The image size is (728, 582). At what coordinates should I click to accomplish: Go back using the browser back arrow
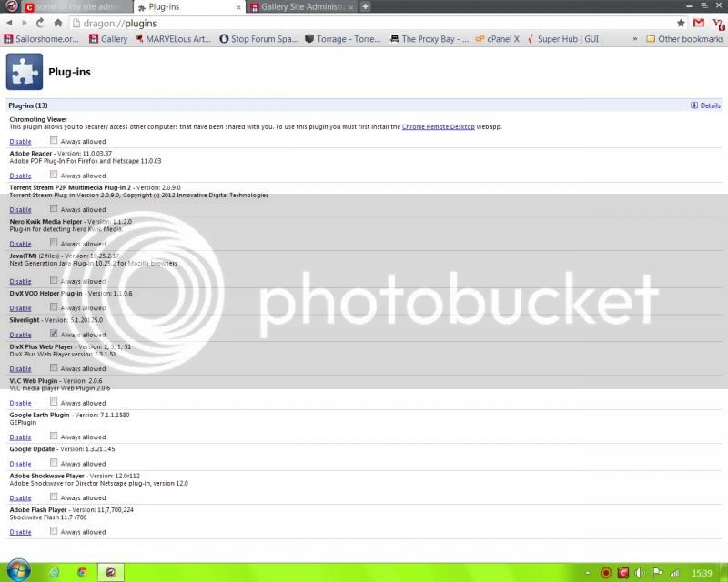pos(9,23)
